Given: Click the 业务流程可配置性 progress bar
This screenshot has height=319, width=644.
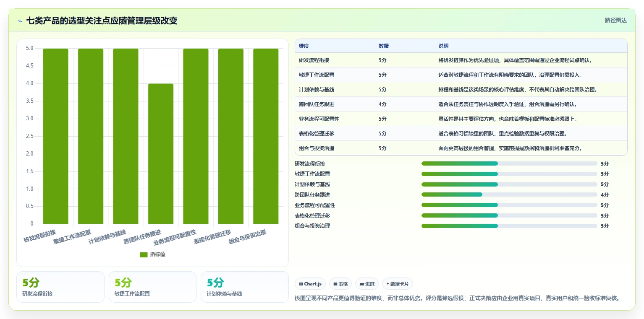Looking at the screenshot, I should click(509, 205).
